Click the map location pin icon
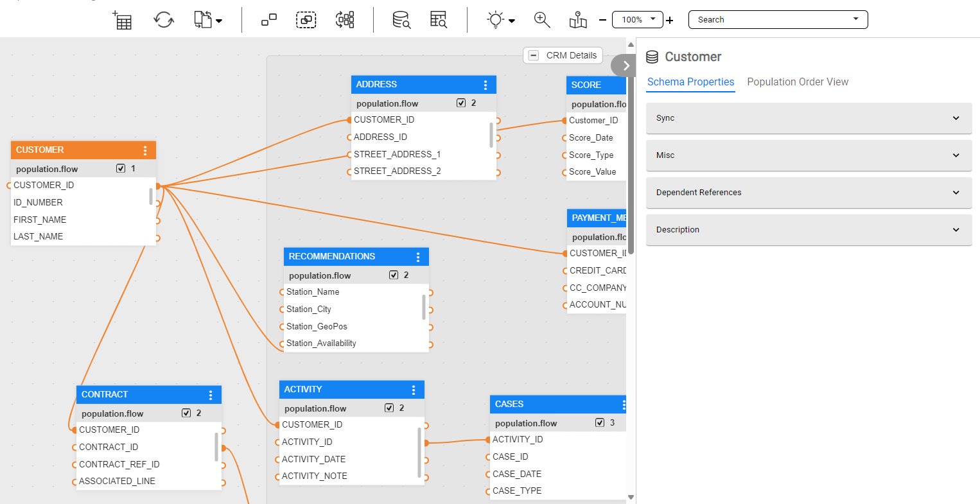Screen dimensions: 980x504 pos(578,20)
